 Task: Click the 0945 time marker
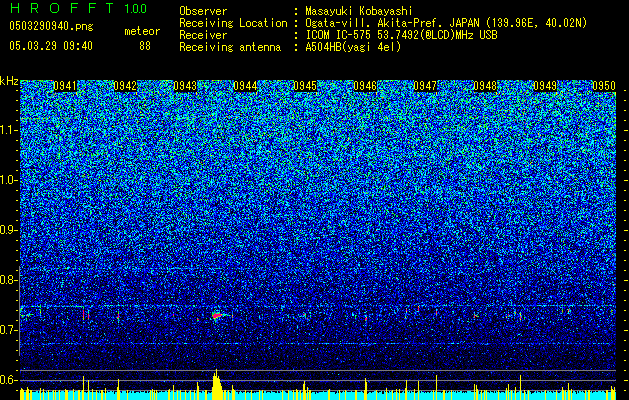(305, 86)
